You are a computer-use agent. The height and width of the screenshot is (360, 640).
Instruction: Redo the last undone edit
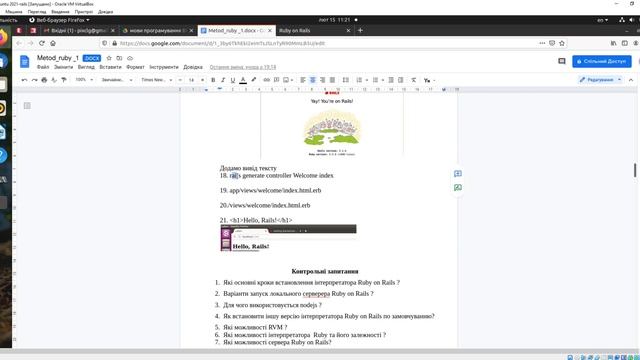tap(34, 80)
